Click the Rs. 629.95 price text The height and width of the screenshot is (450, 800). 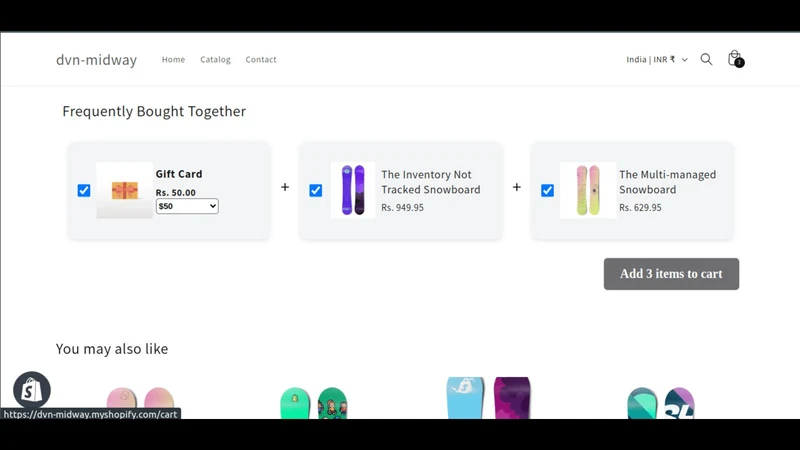point(640,207)
